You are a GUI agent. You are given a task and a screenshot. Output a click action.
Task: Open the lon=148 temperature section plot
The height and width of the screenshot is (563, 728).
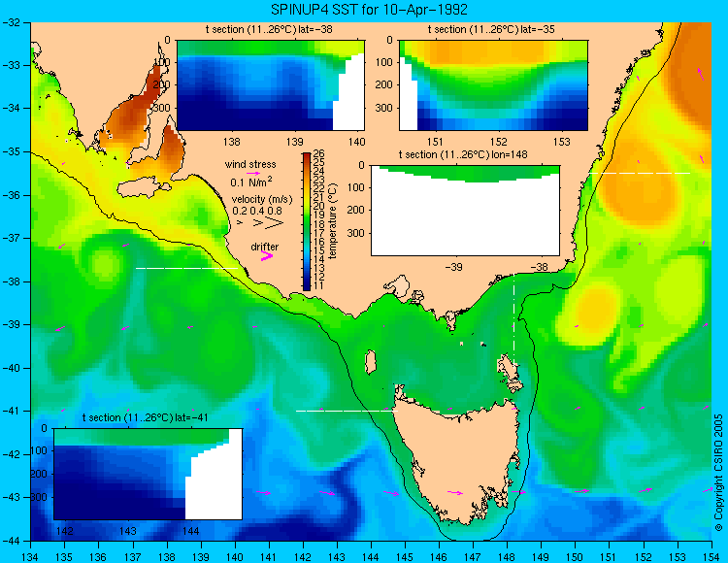[x=465, y=211]
